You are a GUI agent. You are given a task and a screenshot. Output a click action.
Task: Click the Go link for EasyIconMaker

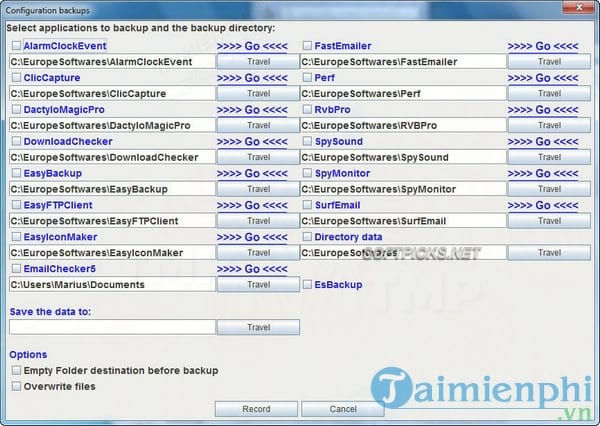[x=252, y=237]
